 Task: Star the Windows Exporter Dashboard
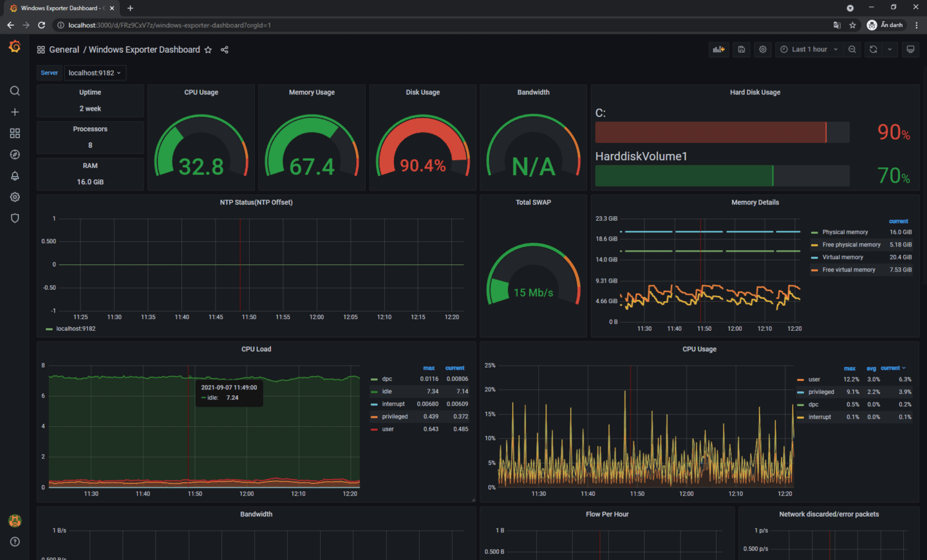click(208, 49)
